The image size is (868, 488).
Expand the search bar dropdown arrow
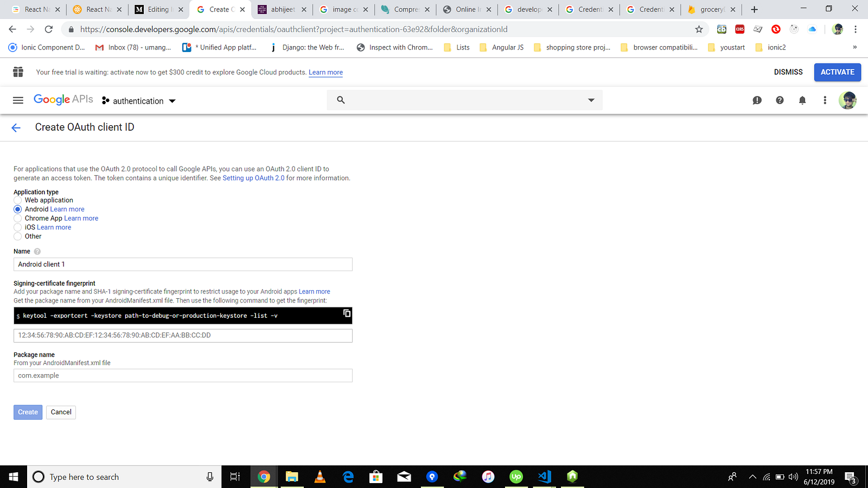[x=591, y=100]
